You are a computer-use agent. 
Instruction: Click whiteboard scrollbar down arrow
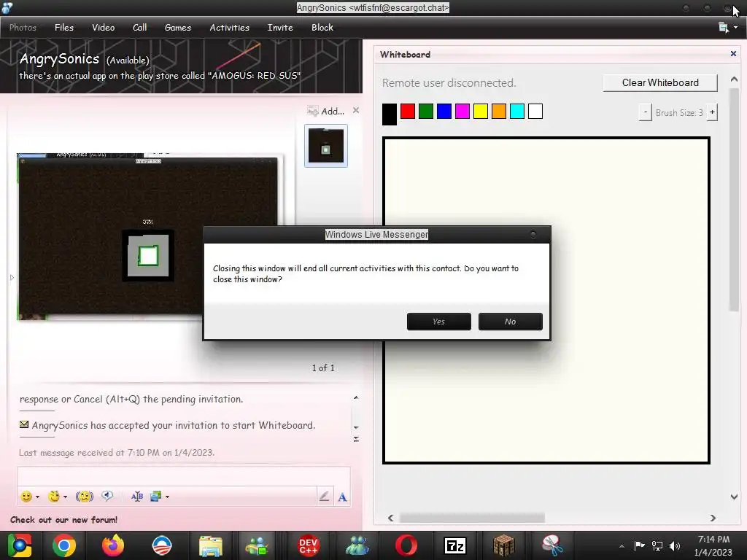tap(734, 497)
